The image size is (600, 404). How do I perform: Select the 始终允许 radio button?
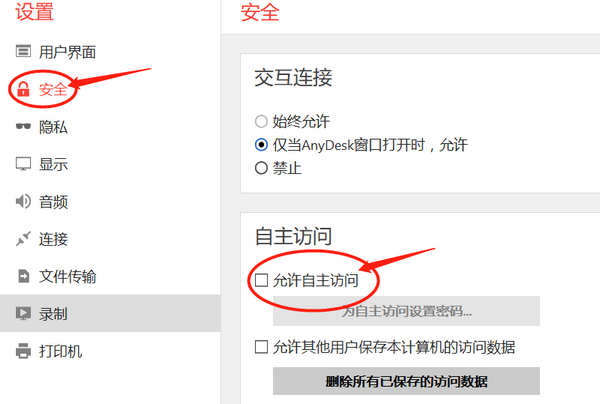261,122
